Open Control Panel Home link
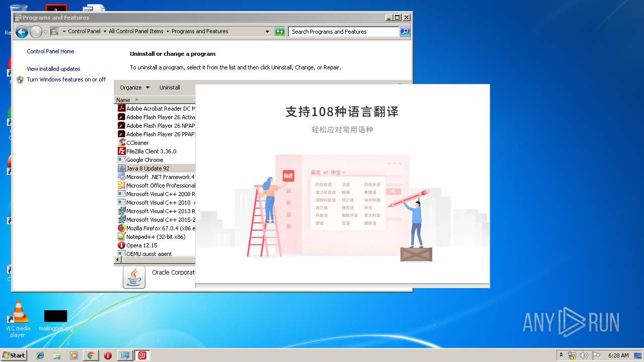 click(50, 51)
